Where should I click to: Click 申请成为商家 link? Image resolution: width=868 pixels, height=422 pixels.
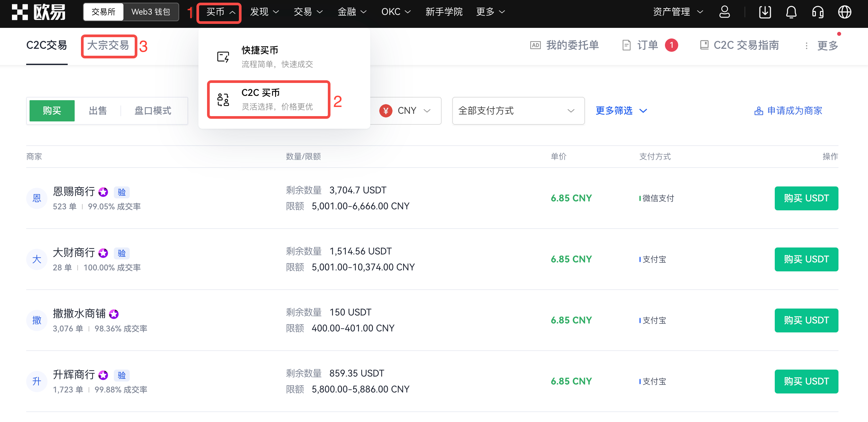[x=788, y=111]
